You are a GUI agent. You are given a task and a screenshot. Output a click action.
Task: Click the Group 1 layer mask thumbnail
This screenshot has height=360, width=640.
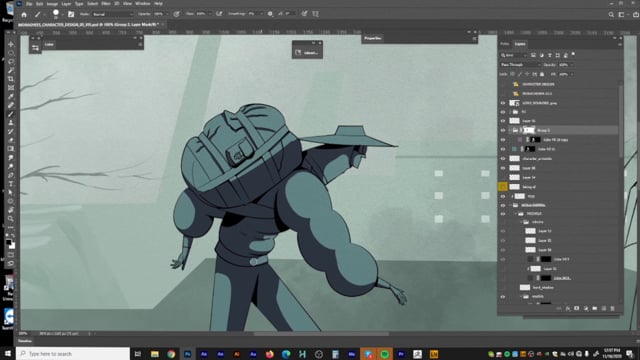tap(529, 130)
